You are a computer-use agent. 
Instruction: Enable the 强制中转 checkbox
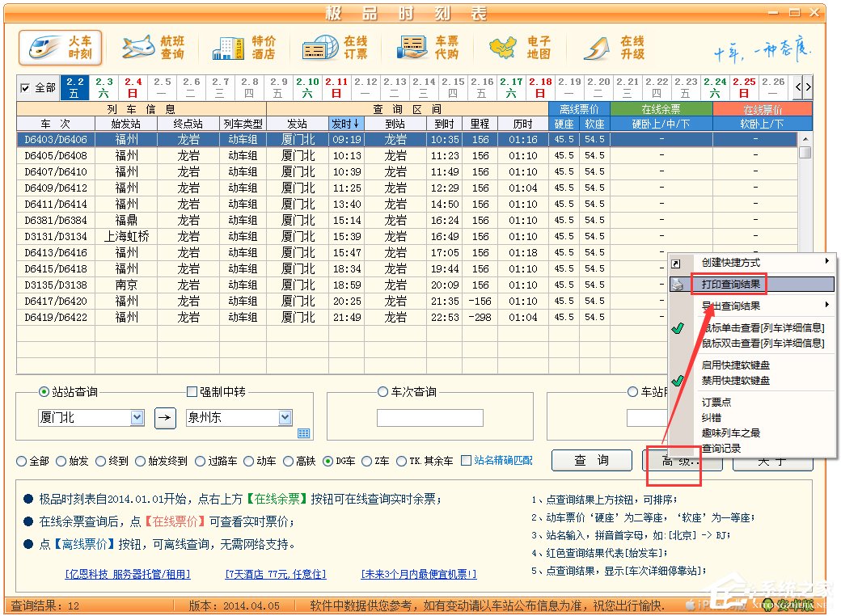pos(192,392)
